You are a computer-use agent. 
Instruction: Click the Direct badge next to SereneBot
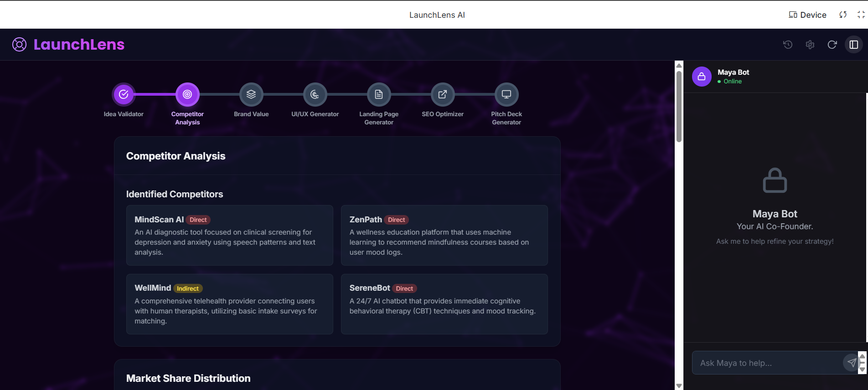(x=404, y=288)
